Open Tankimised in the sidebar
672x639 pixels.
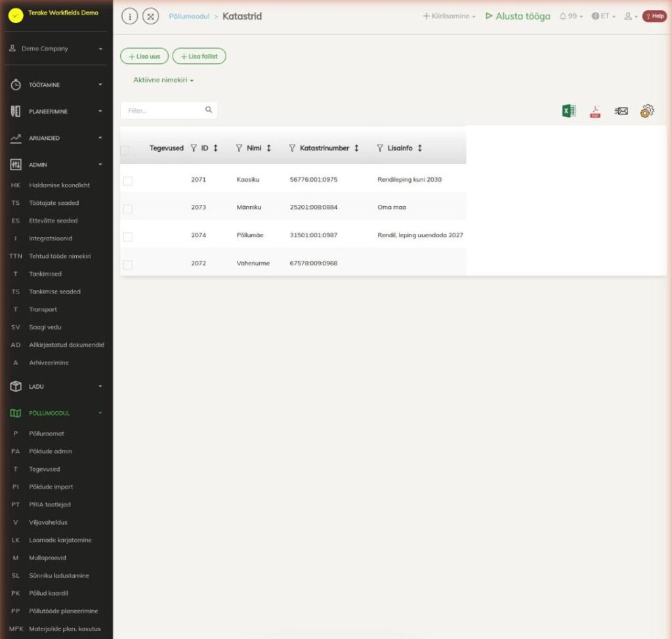pyautogui.click(x=45, y=274)
